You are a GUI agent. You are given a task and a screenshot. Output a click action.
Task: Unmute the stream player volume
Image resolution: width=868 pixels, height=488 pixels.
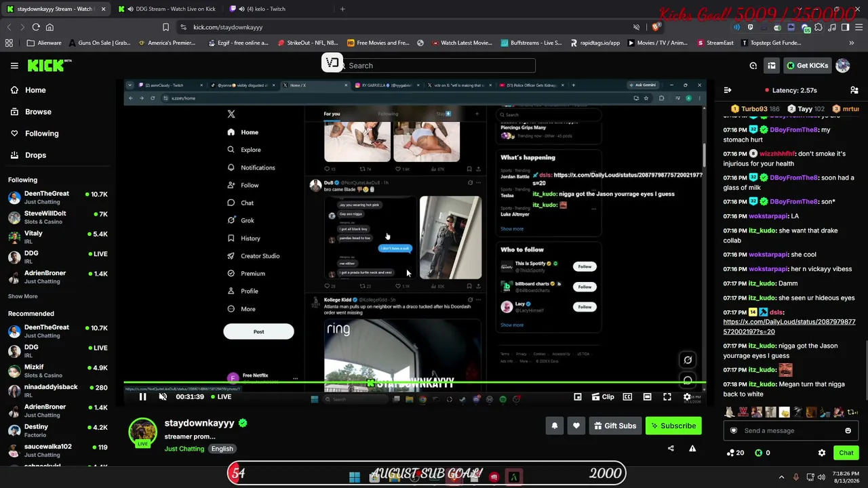click(163, 396)
